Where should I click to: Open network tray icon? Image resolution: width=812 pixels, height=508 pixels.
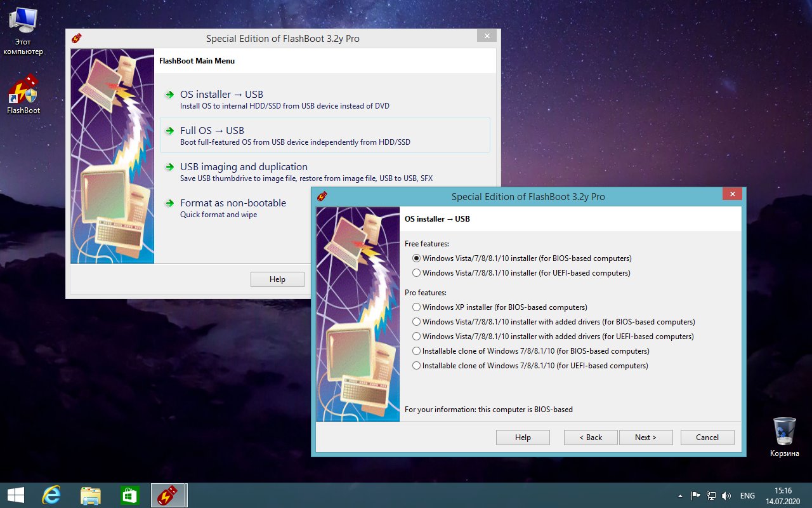(711, 496)
